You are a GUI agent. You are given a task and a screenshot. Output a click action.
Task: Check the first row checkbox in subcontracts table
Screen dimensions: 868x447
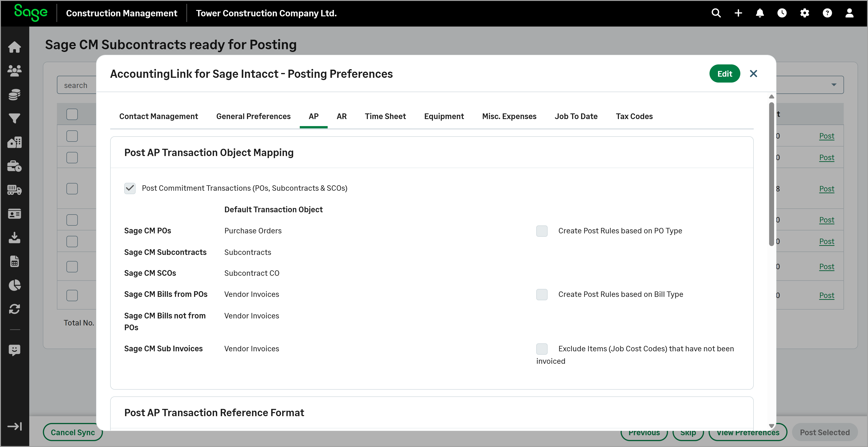72,136
